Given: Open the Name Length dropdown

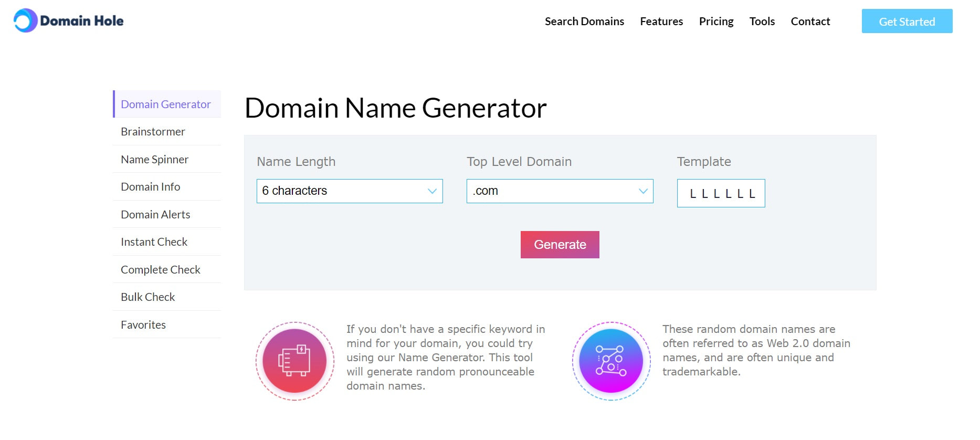Looking at the screenshot, I should 350,191.
